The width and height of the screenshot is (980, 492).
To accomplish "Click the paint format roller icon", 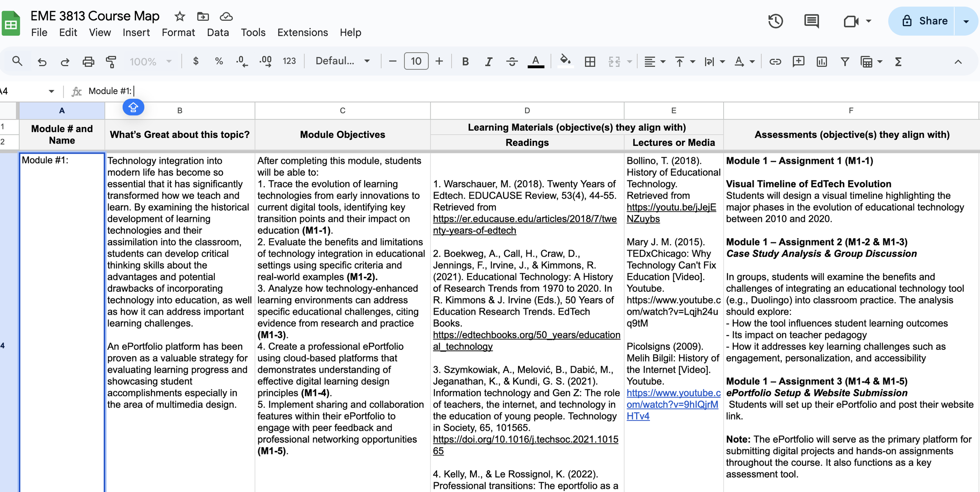I will [x=111, y=62].
